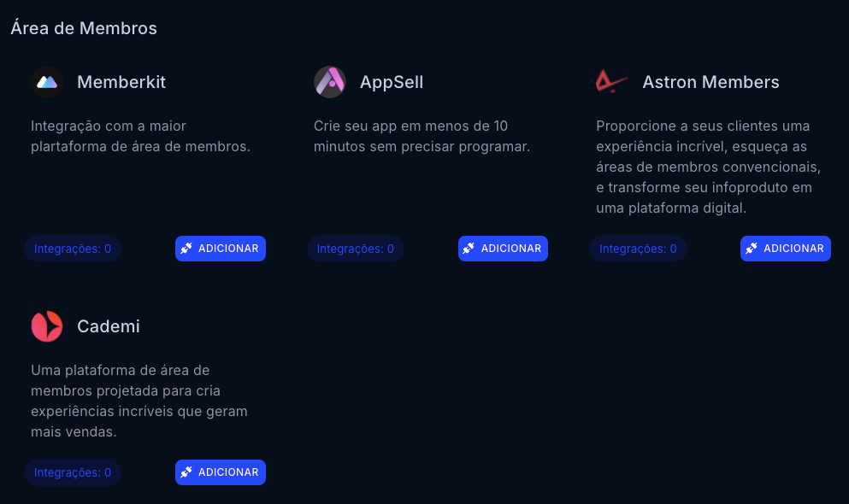Click Astron Members' Integrações: 0 badge
This screenshot has height=504, width=849.
638,249
